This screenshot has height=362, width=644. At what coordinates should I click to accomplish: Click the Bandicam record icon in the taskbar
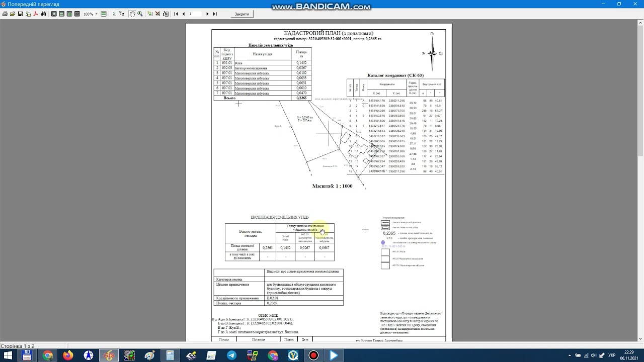click(313, 355)
